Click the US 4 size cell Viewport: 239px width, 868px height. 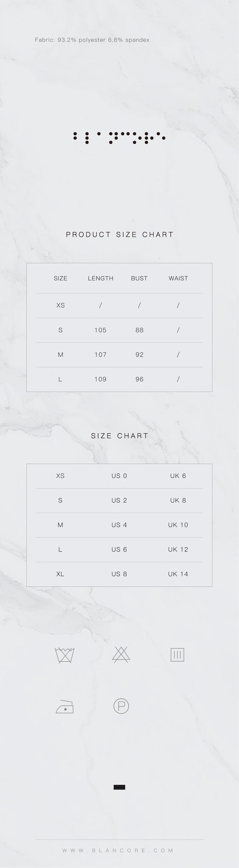tap(119, 525)
